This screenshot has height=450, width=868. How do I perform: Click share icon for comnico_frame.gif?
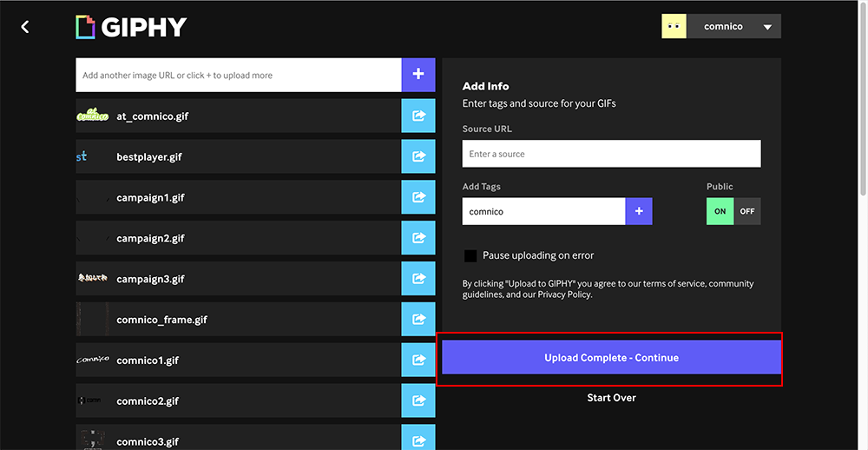[418, 319]
